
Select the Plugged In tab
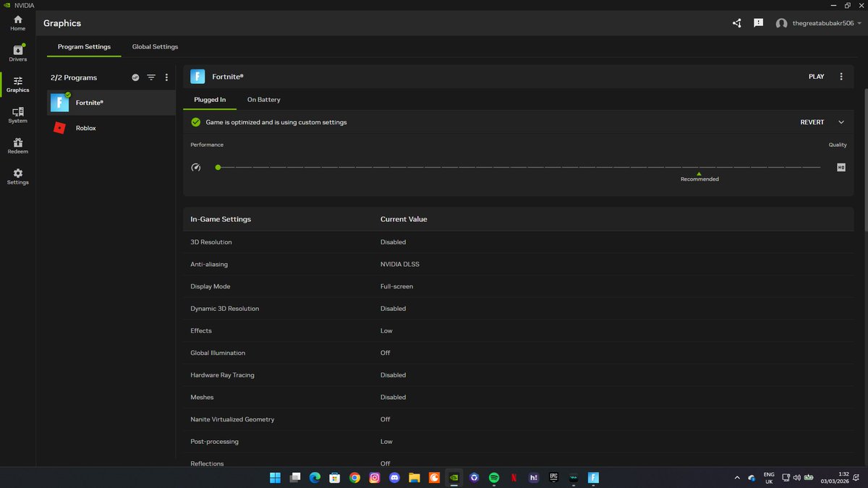coord(210,100)
